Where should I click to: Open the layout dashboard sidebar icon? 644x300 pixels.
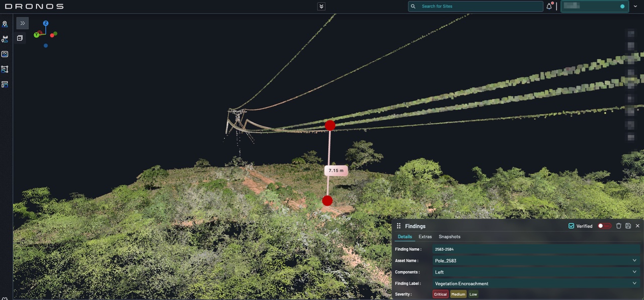pos(5,84)
